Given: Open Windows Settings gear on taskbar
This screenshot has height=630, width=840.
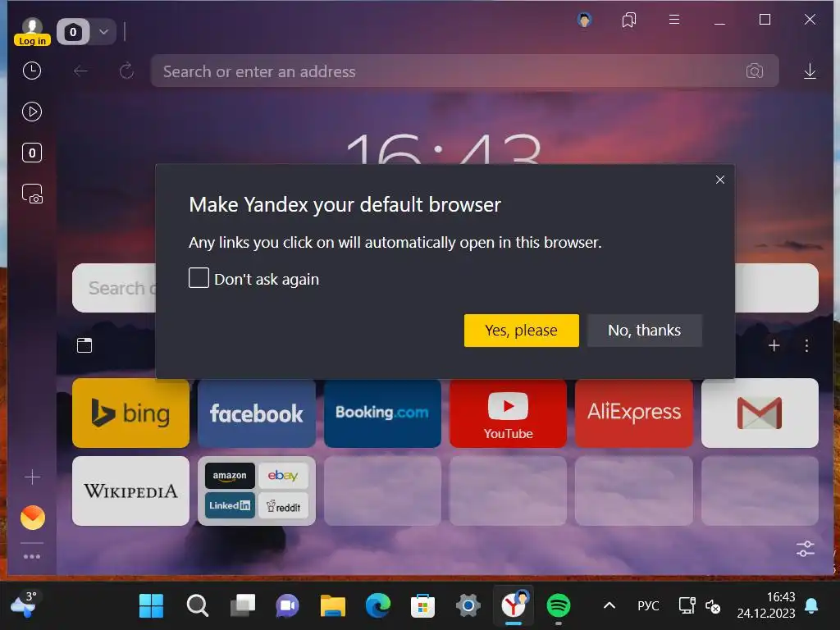Looking at the screenshot, I should coord(468,606).
